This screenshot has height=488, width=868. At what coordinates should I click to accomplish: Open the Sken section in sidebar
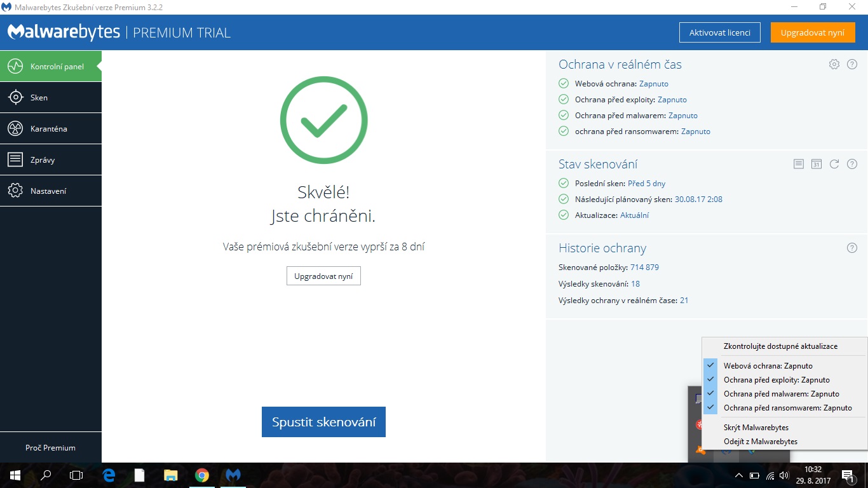click(51, 98)
